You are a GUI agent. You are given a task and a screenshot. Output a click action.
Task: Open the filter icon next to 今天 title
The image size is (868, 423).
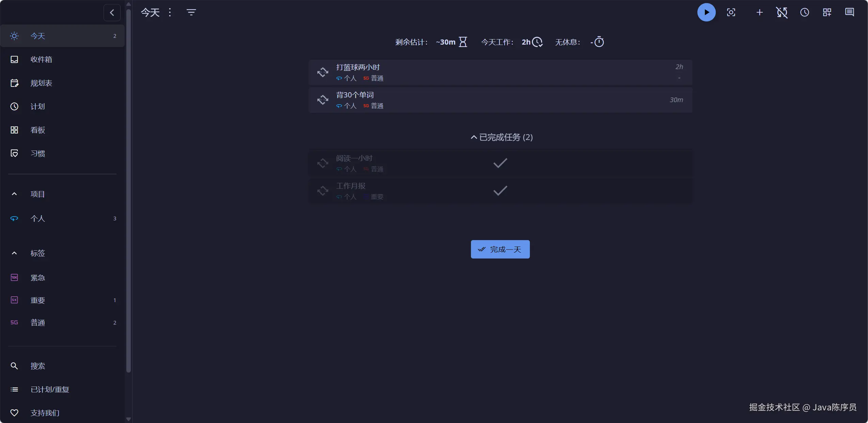[x=191, y=13]
